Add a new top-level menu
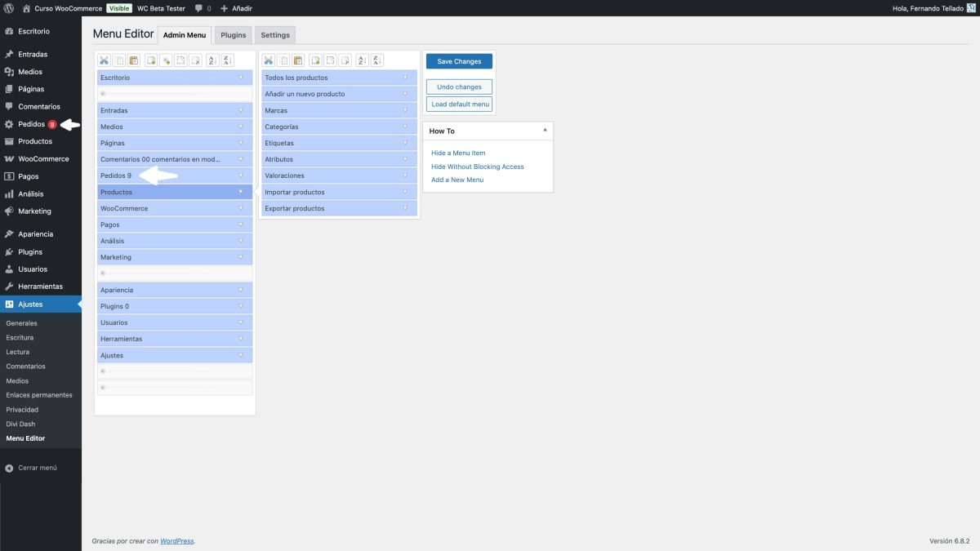The image size is (980, 551). [151, 60]
